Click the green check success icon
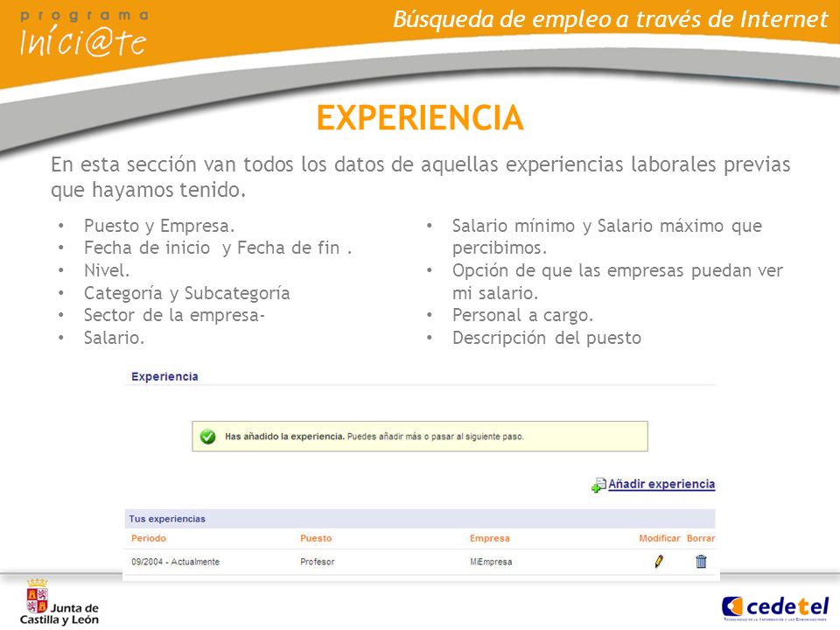The height and width of the screenshot is (630, 840). click(208, 437)
